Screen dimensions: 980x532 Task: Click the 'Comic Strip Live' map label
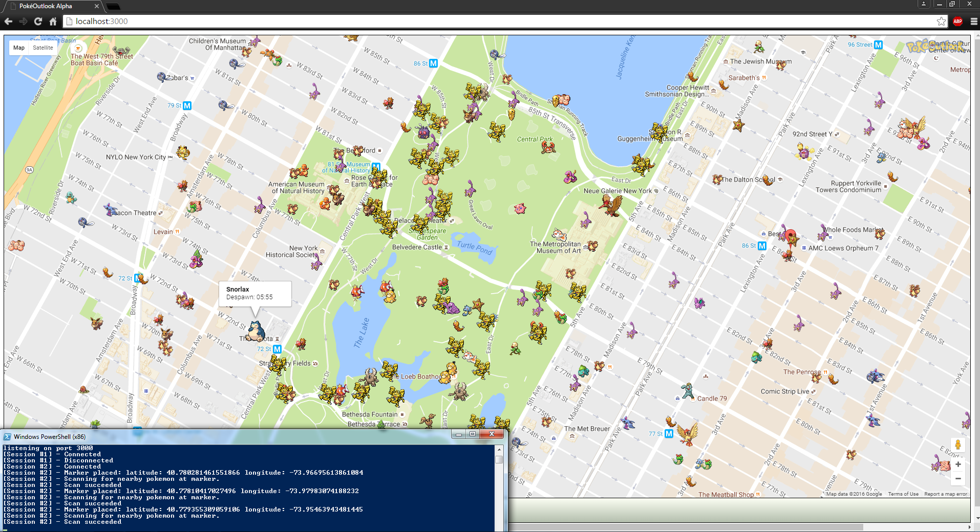[785, 391]
